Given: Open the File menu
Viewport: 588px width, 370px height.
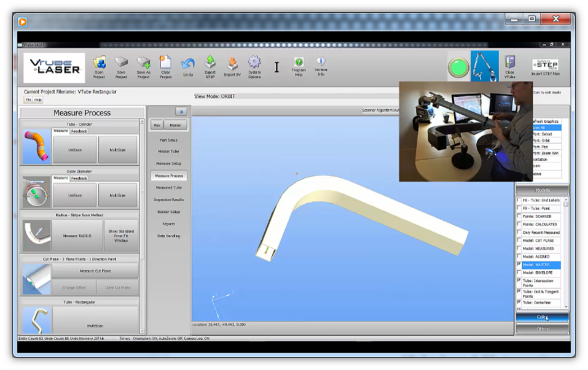Looking at the screenshot, I should pos(28,99).
